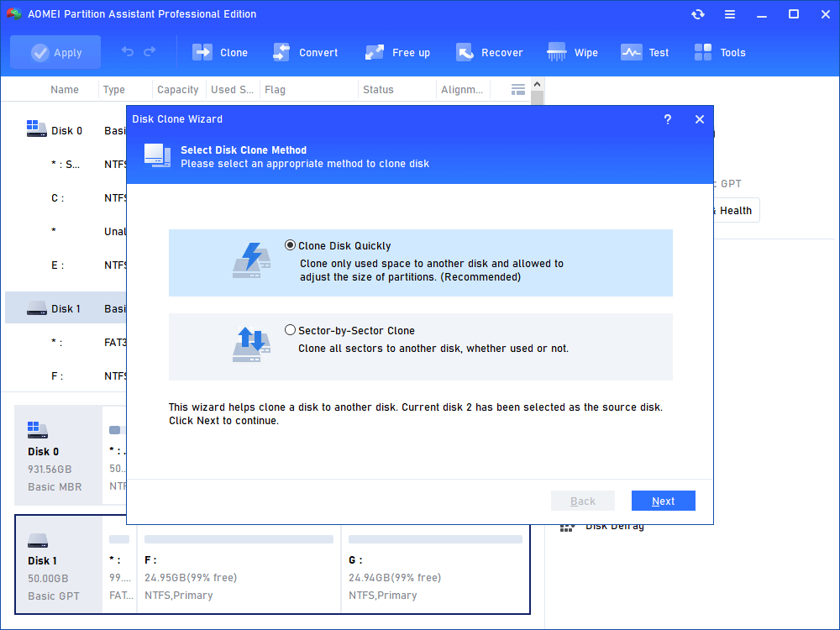
Task: Click the undo arrow icon
Action: tap(128, 51)
